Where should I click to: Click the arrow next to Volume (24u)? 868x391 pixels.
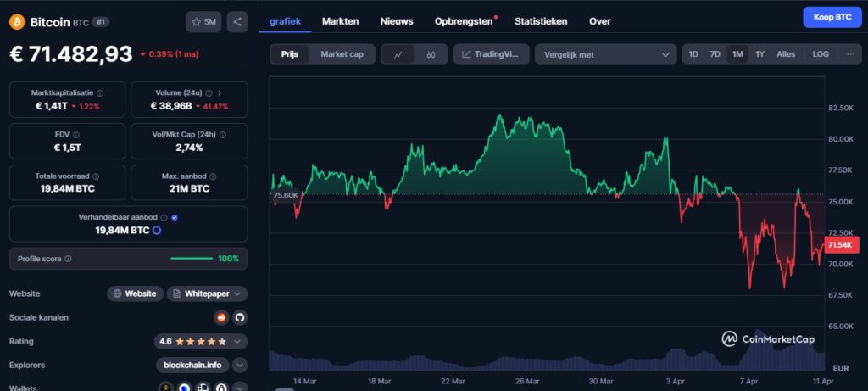click(x=220, y=93)
